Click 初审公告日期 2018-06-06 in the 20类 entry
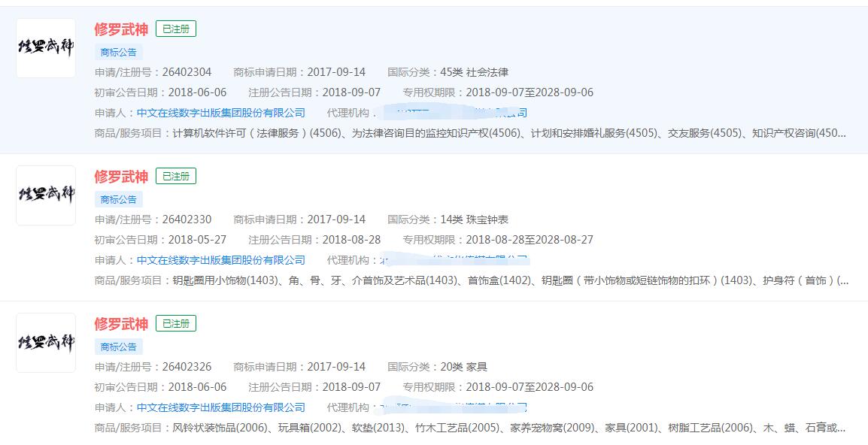Image resolution: width=868 pixels, height=445 pixels. [197, 387]
